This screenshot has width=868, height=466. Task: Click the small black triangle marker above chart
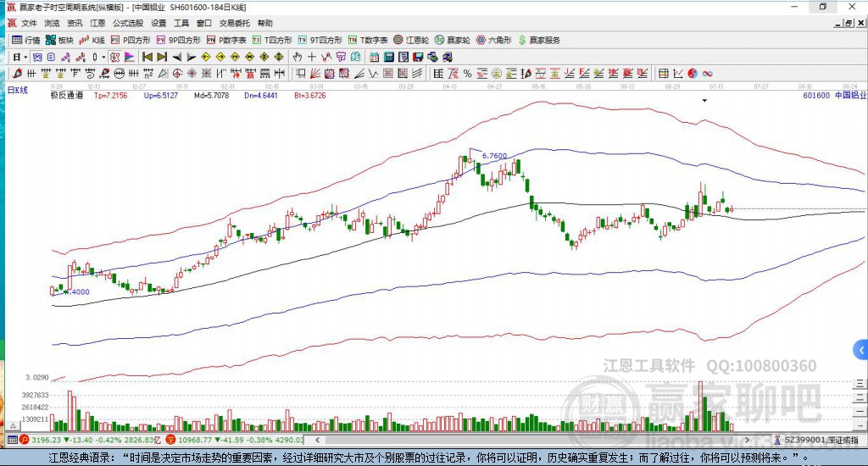pos(704,101)
